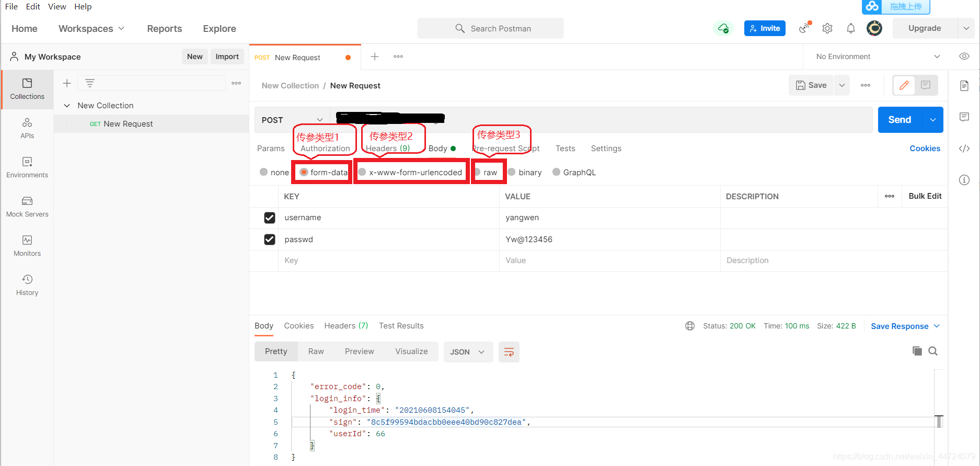980x466 pixels.
Task: Open Mock Servers in the sidebar
Action: pos(27,207)
